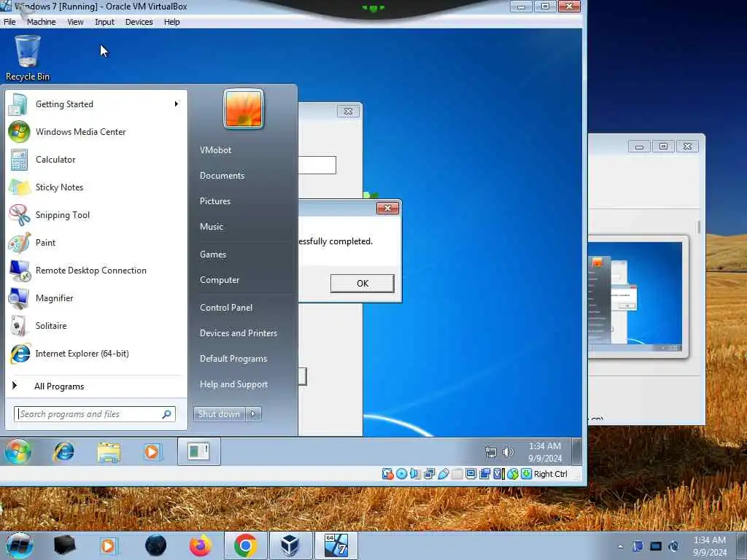Click the VirtualBox keyboard capture green arrow icon
This screenshot has height=560, width=747.
point(526,474)
